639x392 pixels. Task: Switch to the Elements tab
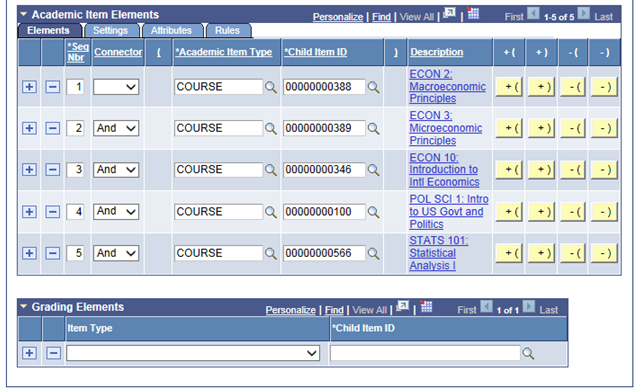pyautogui.click(x=48, y=31)
